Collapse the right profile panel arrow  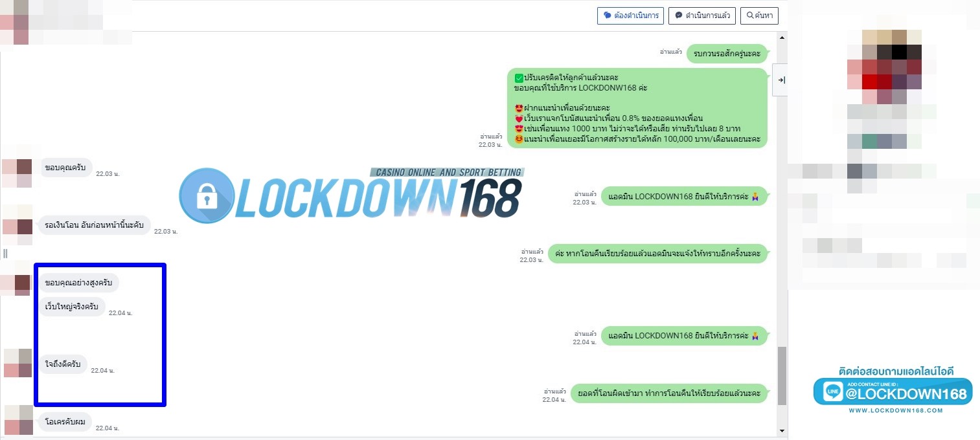(x=781, y=80)
